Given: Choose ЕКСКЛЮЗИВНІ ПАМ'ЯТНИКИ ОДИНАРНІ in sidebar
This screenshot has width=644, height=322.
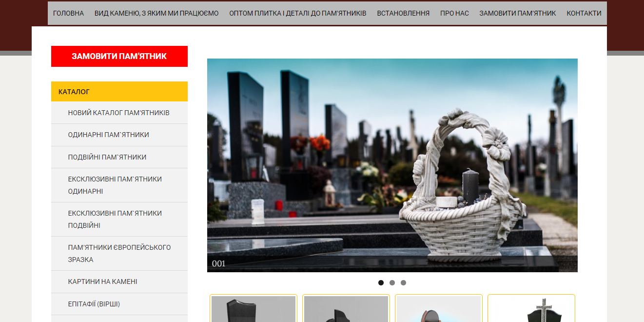Looking at the screenshot, I should (x=115, y=185).
